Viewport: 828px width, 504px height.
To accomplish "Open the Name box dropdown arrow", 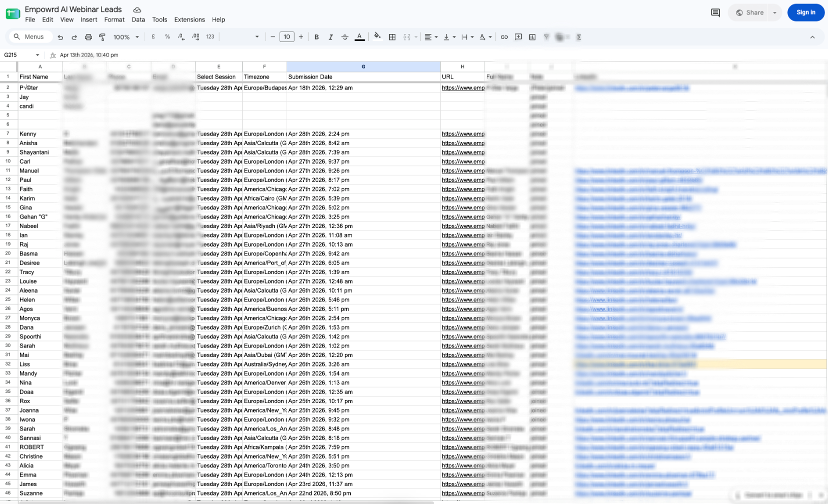I will click(x=37, y=55).
